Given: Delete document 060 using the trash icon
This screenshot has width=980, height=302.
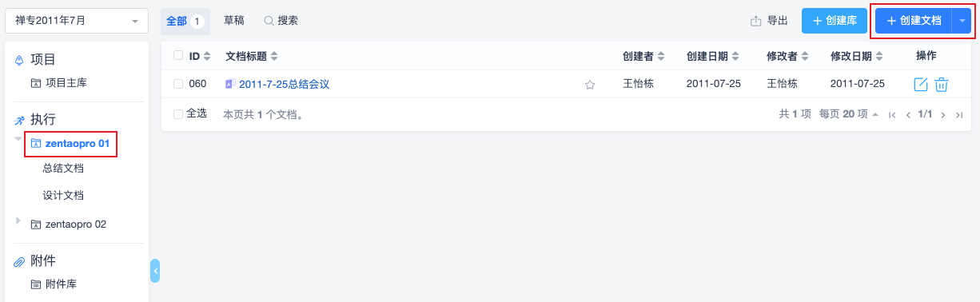Looking at the screenshot, I should pyautogui.click(x=942, y=84).
